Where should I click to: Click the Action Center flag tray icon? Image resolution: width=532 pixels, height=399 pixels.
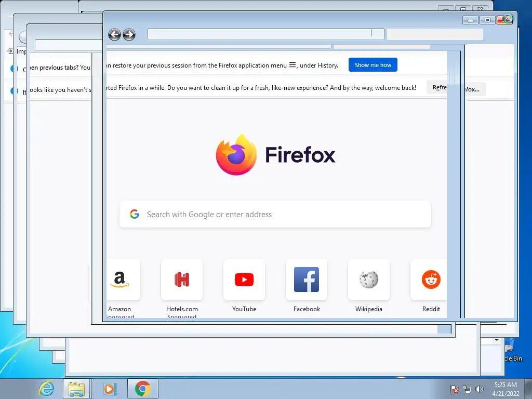click(x=455, y=389)
